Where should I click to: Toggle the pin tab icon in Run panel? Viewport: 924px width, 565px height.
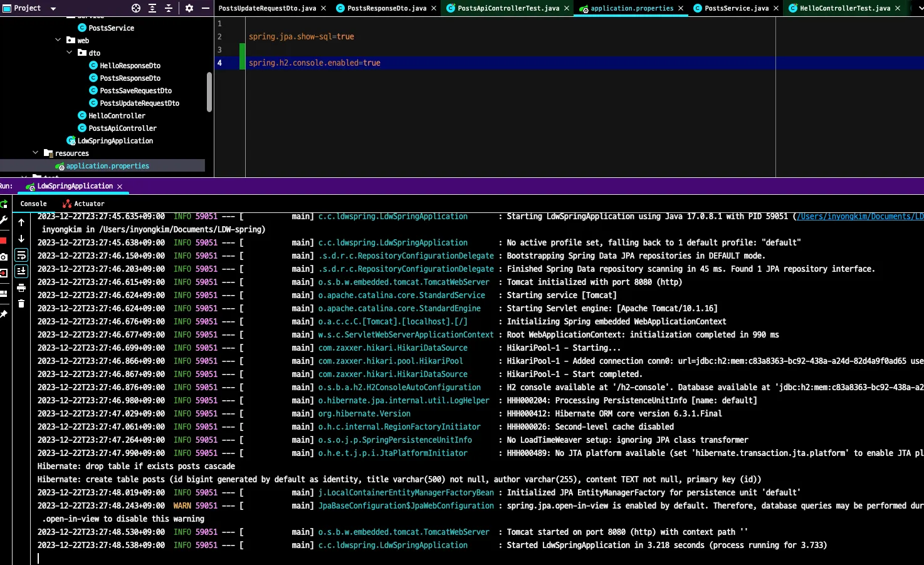point(4,314)
